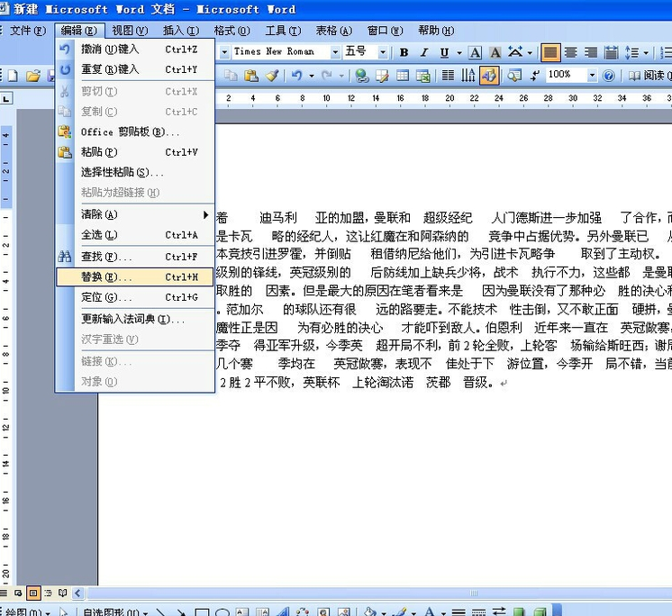The image size is (672, 616).
Task: Set Justify alignment (highlighted)
Action: (550, 52)
